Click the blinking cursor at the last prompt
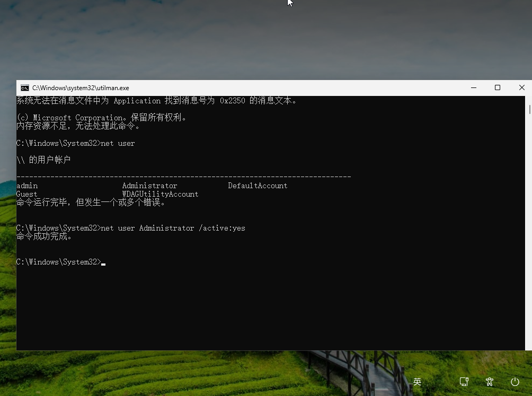This screenshot has height=396, width=532. (x=103, y=263)
